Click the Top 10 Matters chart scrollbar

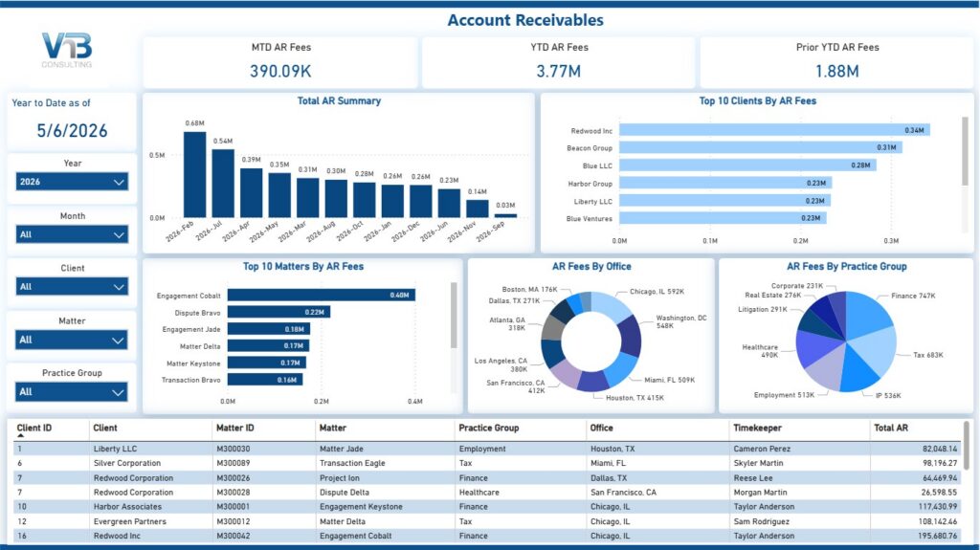[x=454, y=315]
